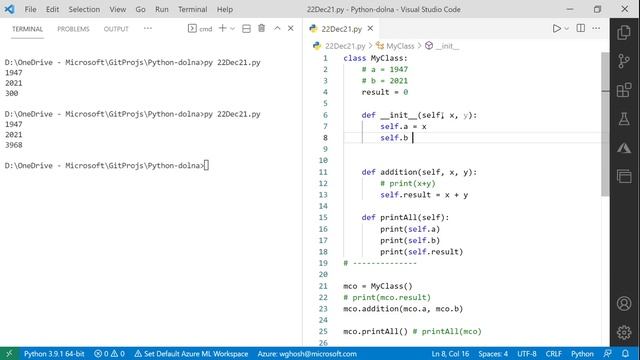Open the Manage gear icon
This screenshot has height=360, width=640.
(624, 332)
